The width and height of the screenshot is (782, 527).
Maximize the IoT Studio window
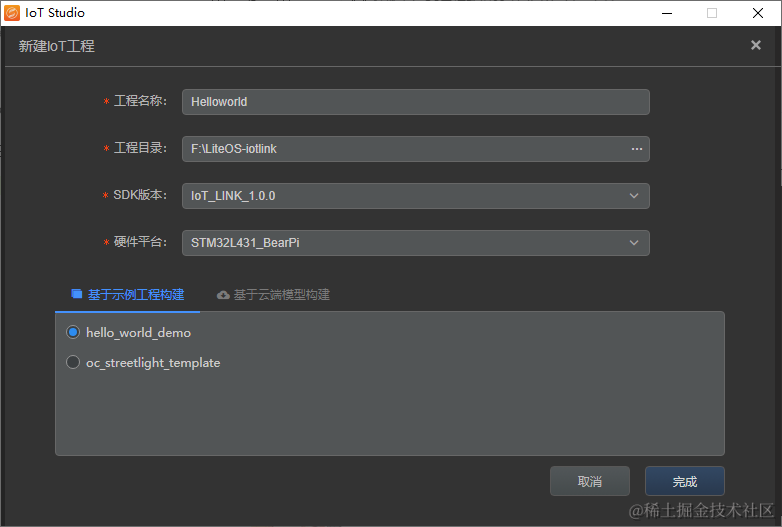coord(712,13)
